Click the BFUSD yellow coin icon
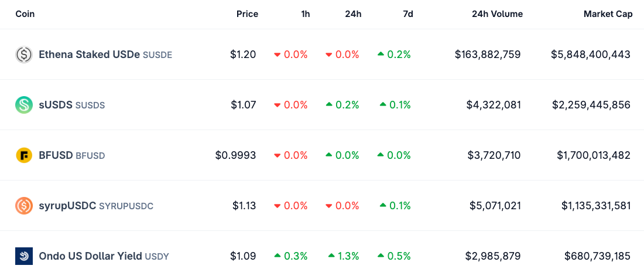The height and width of the screenshot is (279, 644). coord(24,155)
